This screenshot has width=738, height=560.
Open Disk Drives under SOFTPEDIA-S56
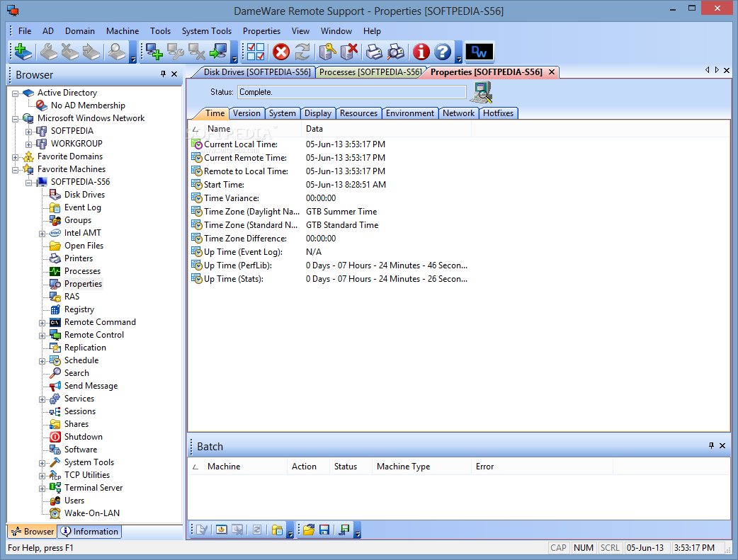(x=84, y=195)
